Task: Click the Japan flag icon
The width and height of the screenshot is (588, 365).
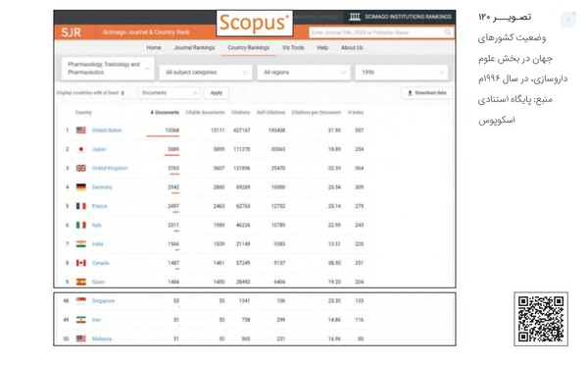Action: coord(81,149)
